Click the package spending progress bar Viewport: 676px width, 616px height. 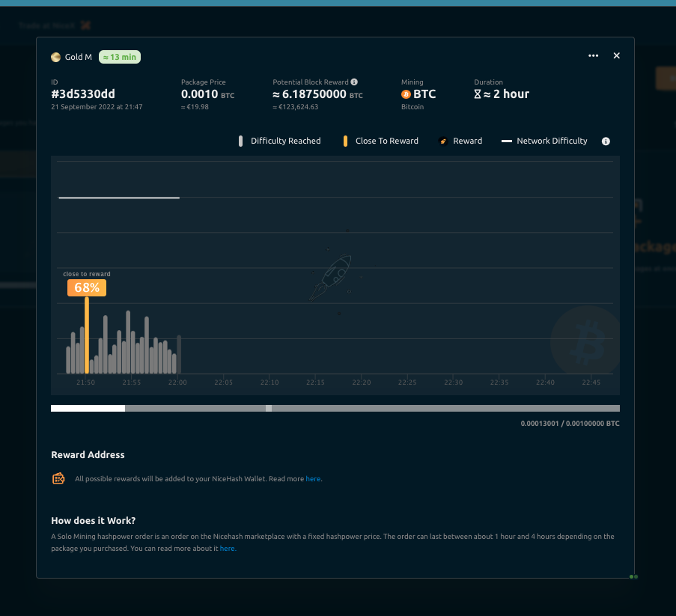(335, 408)
